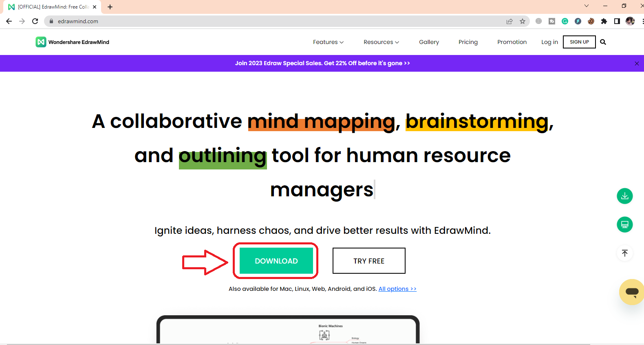Open a new browser tab
Screen dimensions: 644x345
point(110,7)
